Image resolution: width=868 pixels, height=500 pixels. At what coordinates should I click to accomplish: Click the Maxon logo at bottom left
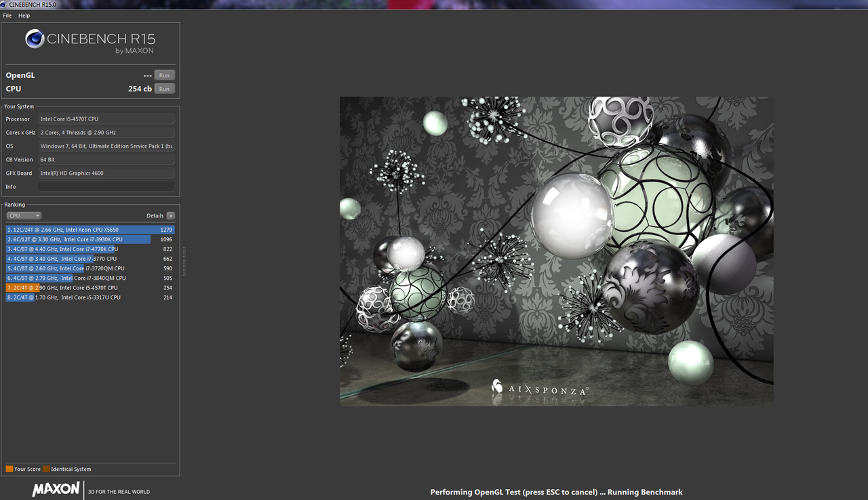[x=56, y=488]
